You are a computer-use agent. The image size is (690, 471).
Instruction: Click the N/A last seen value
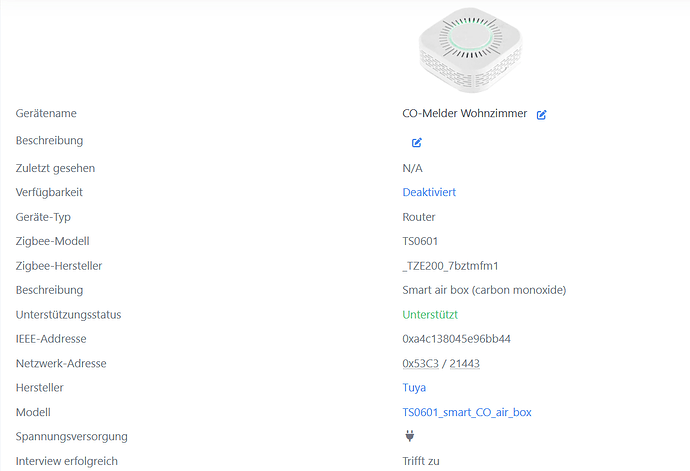pyautogui.click(x=412, y=168)
